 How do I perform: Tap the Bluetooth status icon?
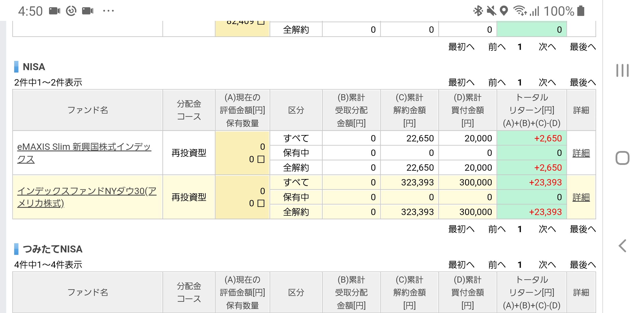[x=478, y=11]
